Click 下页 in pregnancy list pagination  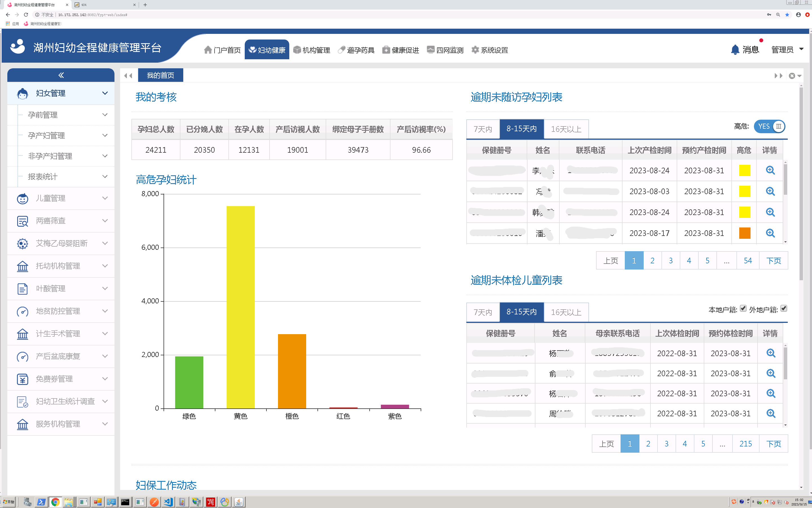point(773,261)
